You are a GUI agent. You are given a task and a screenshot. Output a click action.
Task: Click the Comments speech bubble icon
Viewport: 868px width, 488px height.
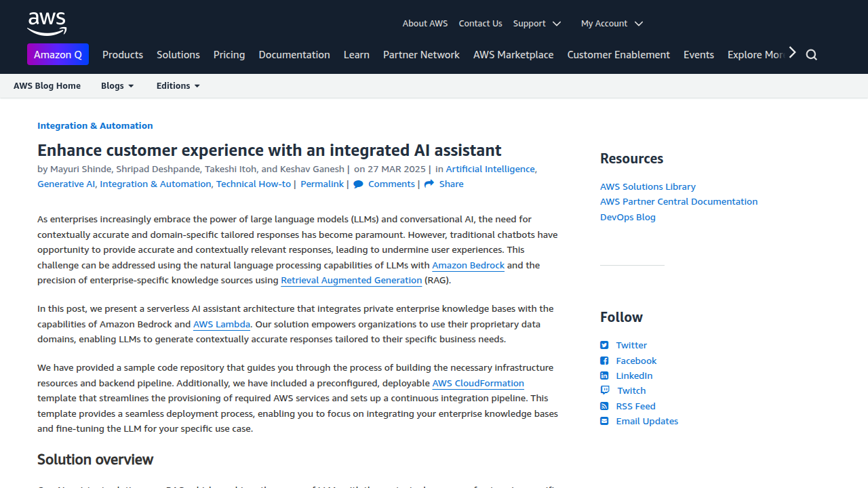click(358, 184)
